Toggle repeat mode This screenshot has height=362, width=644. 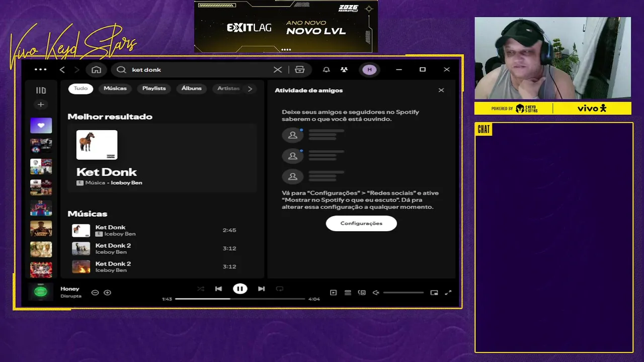coord(280,289)
